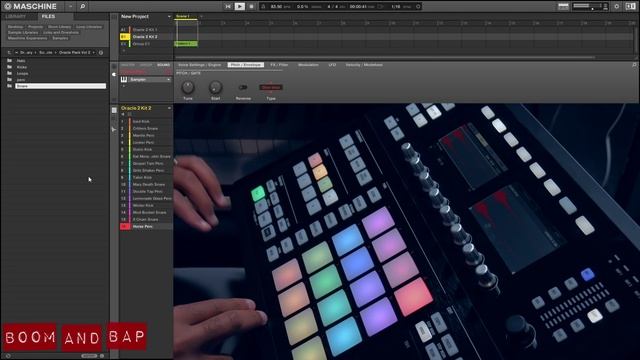
Task: Toggle the sync circle icon in transport
Action: 418,7
